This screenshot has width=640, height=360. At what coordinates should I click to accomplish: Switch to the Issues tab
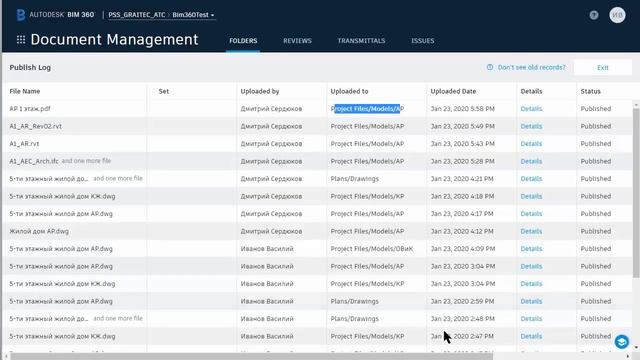point(422,41)
